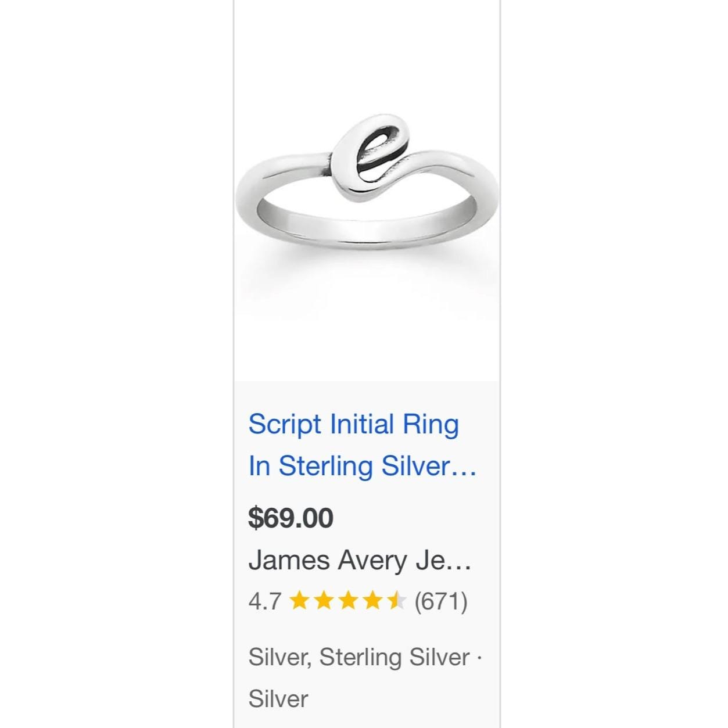The width and height of the screenshot is (728, 728).
Task: Click the half-filled fifth rating star
Action: tap(397, 601)
